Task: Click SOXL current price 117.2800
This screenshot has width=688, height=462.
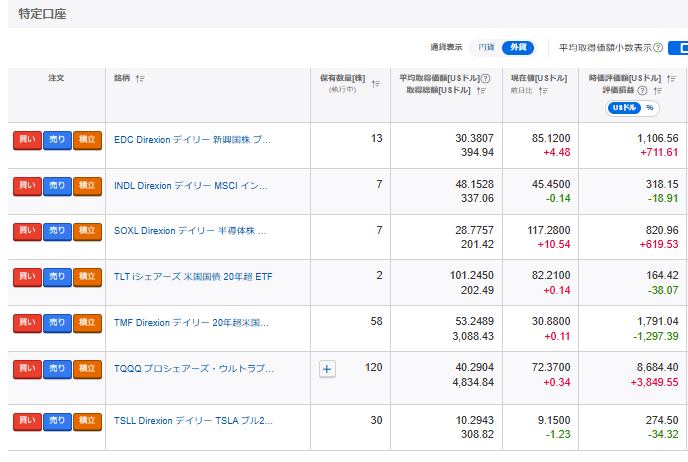Action: click(548, 230)
